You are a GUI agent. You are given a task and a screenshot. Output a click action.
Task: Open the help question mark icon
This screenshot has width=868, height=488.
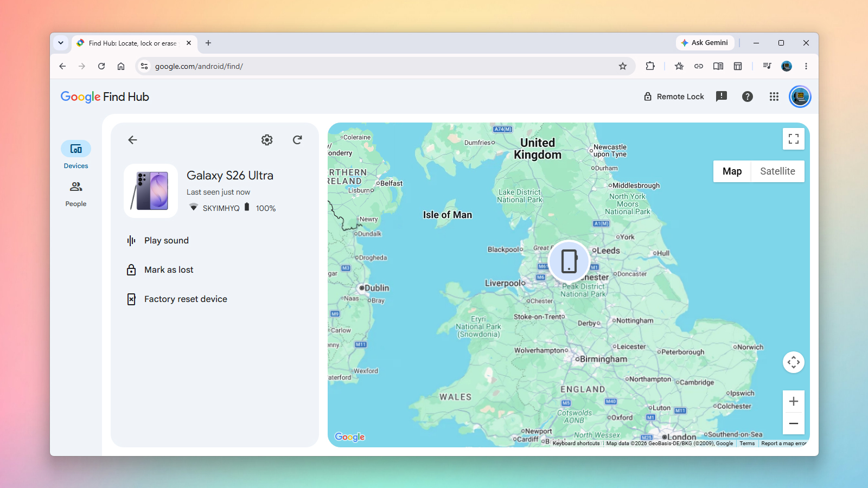[x=748, y=97]
